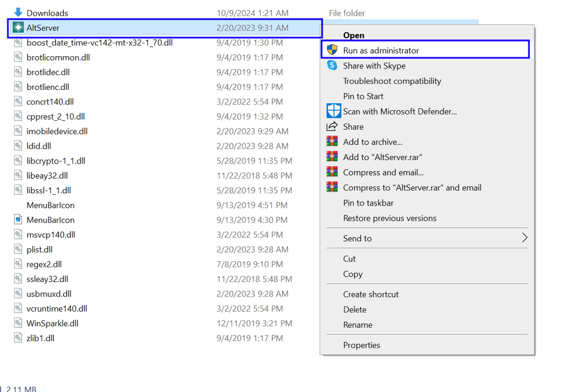
Task: Click the brotlicommon.dll file icon
Action: coord(18,57)
